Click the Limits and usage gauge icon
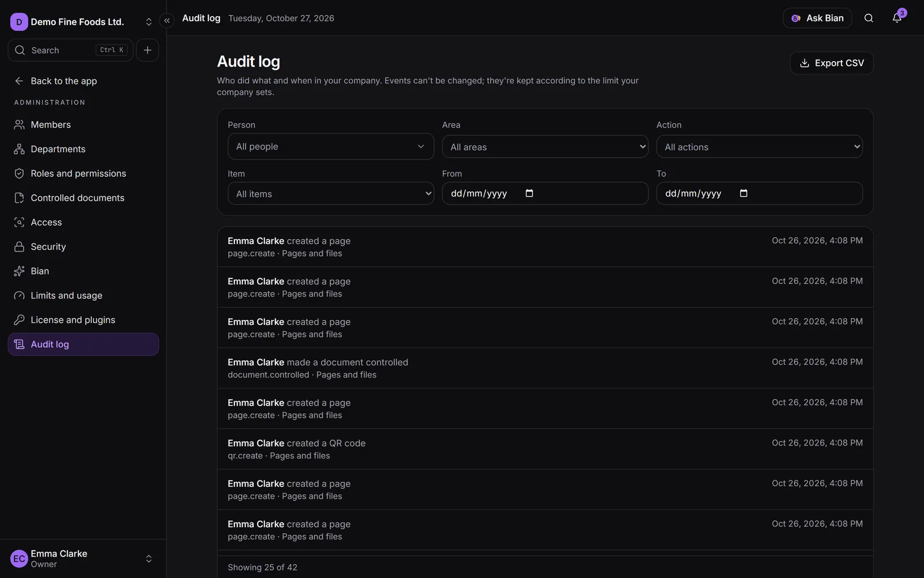 19,295
